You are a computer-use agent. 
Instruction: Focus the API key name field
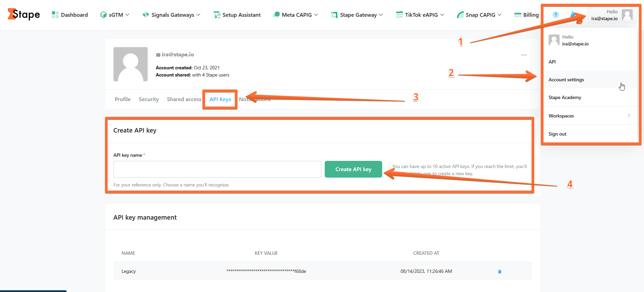(x=217, y=169)
